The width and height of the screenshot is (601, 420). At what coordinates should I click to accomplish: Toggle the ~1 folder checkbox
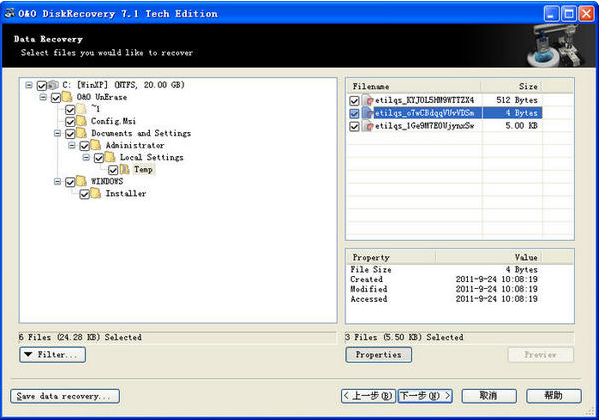(x=70, y=110)
